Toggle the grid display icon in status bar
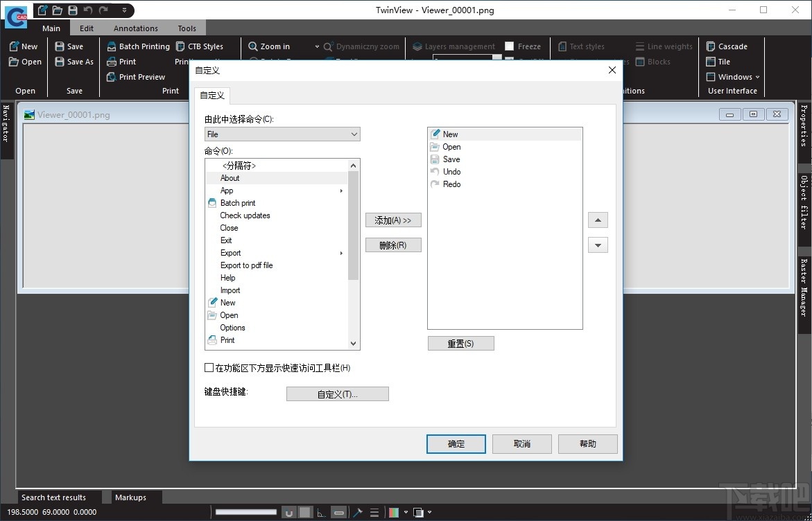Image resolution: width=812 pixels, height=521 pixels. pos(305,513)
